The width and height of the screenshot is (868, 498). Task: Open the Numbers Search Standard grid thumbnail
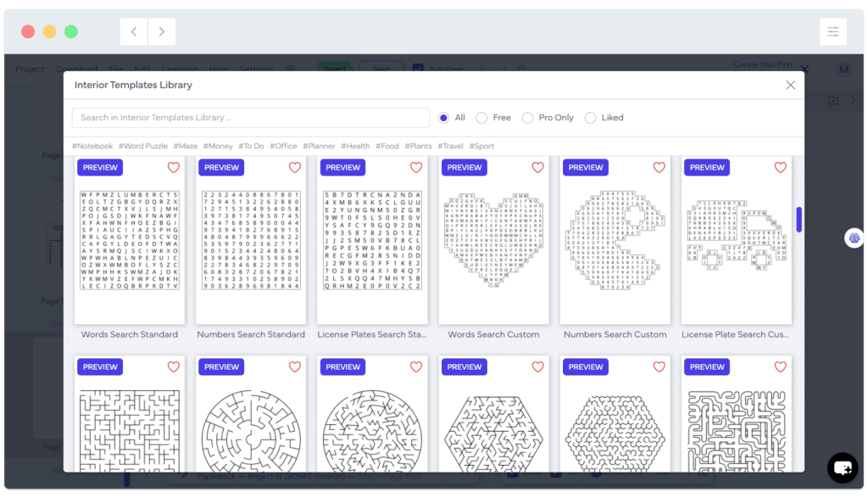click(251, 240)
